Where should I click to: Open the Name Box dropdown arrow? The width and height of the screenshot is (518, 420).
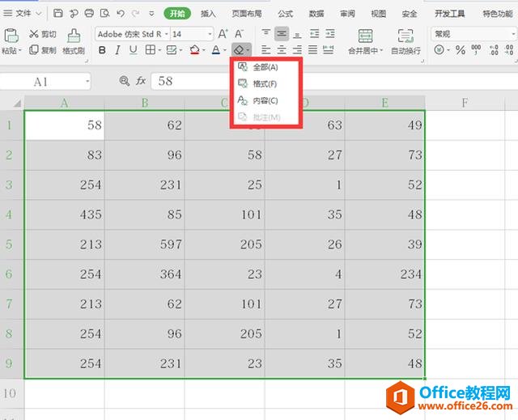coord(87,81)
